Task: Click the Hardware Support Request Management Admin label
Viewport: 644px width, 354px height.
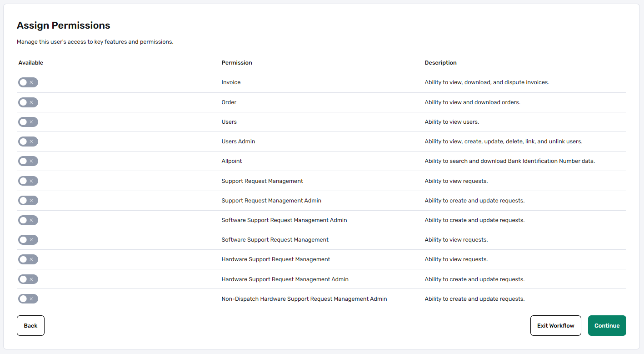Action: coord(285,279)
